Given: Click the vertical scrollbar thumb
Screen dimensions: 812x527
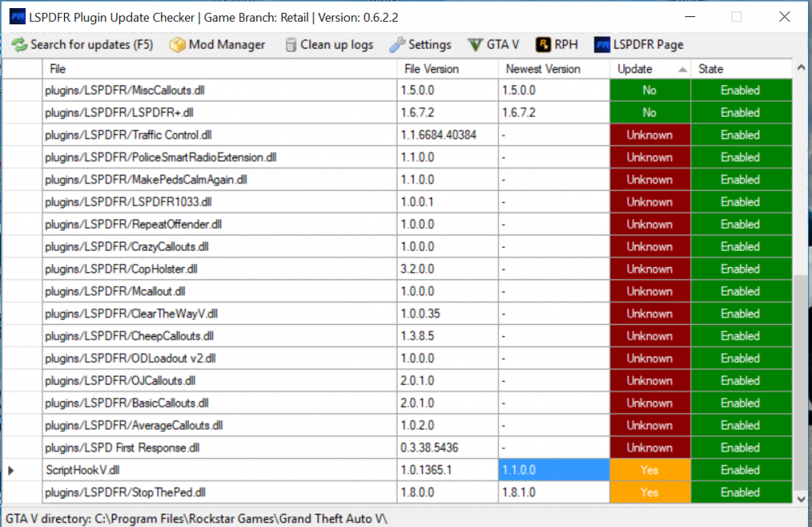Looking at the screenshot, I should click(x=801, y=382).
